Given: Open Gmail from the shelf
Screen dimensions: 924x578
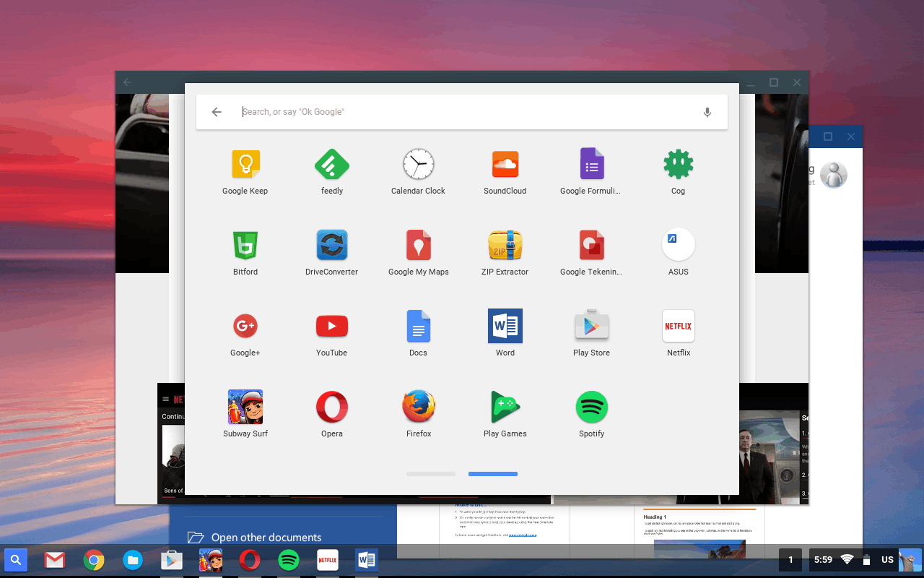Looking at the screenshot, I should [55, 560].
